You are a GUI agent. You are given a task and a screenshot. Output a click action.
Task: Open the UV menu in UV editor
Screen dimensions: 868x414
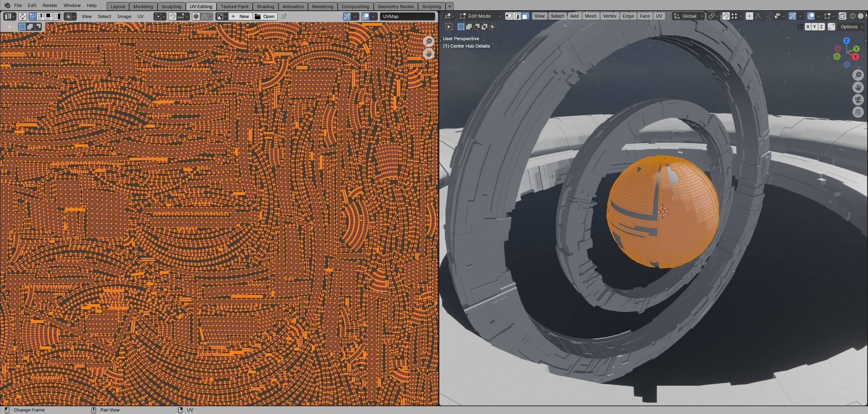[141, 16]
